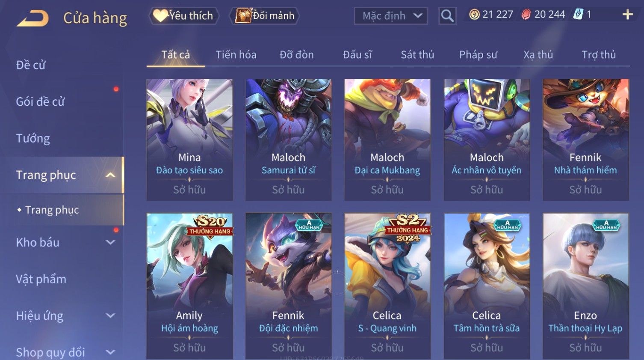The width and height of the screenshot is (644, 360).
Task: Open the Mặc định sort dropdown
Action: pyautogui.click(x=391, y=16)
